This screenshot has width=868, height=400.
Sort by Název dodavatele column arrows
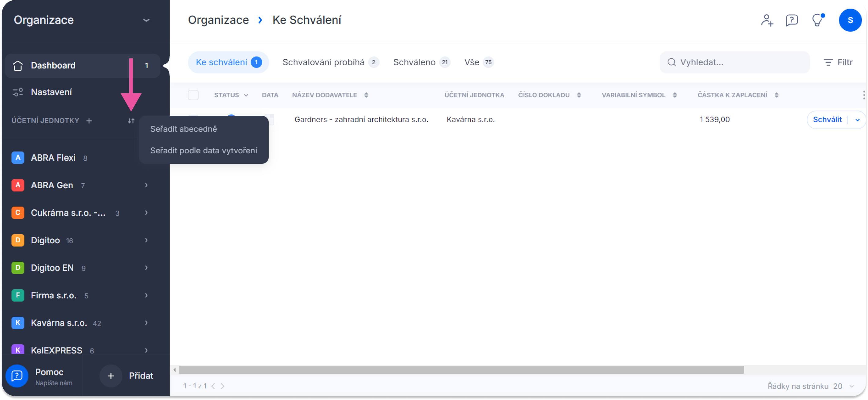click(366, 95)
